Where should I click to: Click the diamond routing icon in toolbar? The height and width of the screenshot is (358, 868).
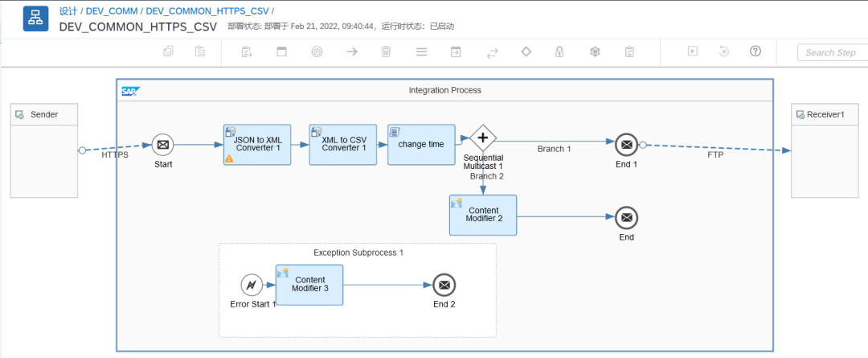pos(526,51)
